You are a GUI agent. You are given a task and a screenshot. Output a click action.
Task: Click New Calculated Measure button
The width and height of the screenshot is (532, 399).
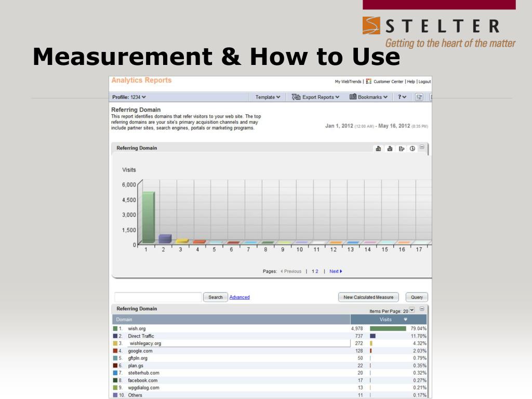(x=368, y=297)
